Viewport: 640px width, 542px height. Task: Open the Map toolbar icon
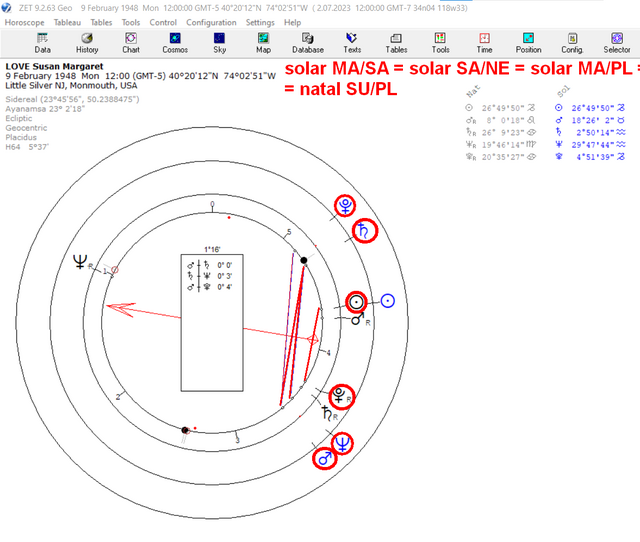pyautogui.click(x=263, y=43)
